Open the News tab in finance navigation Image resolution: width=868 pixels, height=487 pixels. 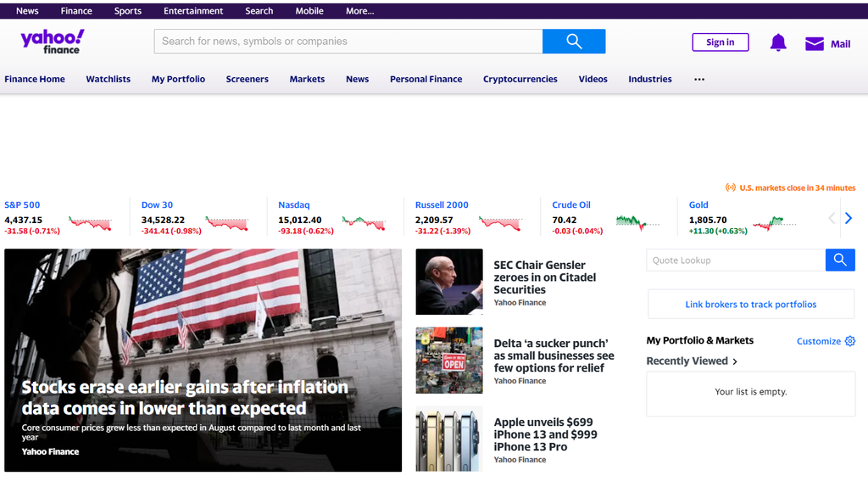(x=357, y=79)
